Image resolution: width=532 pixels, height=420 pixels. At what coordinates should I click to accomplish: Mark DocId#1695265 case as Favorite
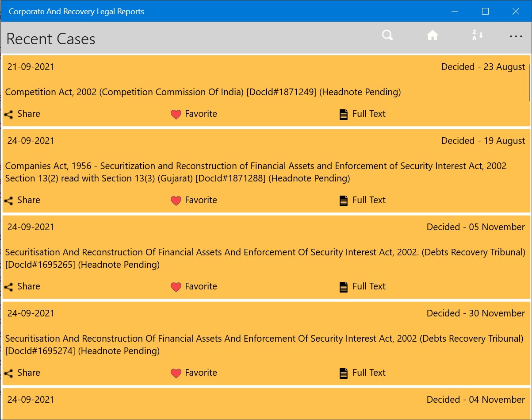coord(176,287)
